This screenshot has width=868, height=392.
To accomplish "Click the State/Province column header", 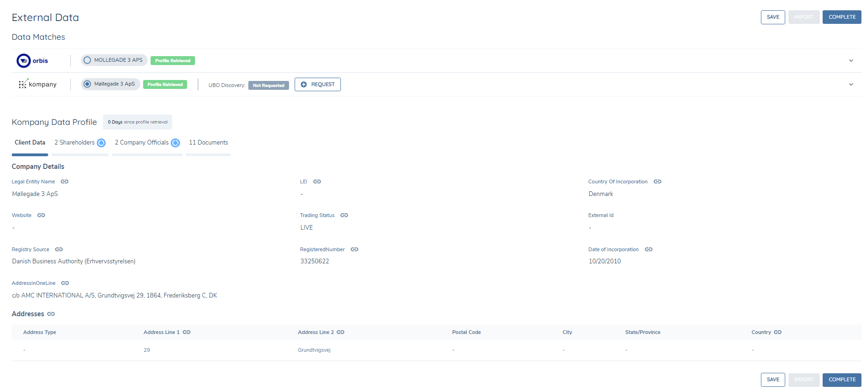I will (x=643, y=333).
